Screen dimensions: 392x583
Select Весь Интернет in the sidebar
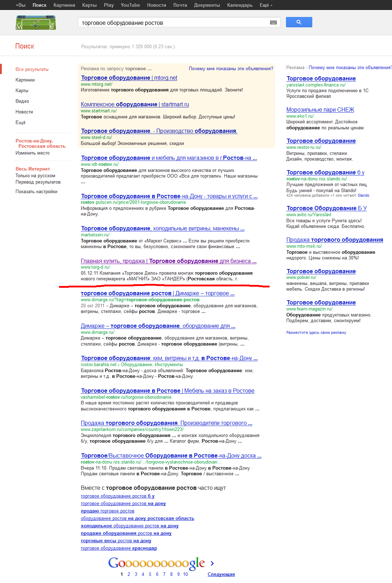pos(33,169)
